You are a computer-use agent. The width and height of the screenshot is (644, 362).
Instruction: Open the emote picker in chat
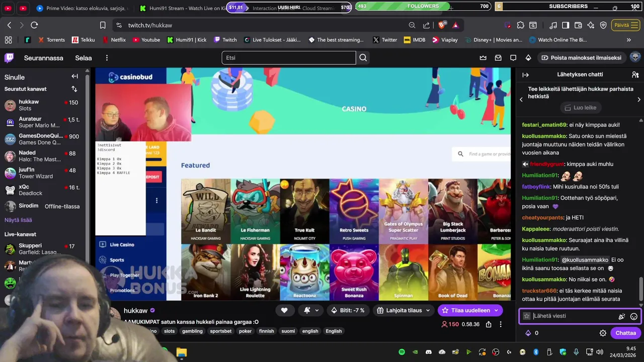[x=634, y=316]
